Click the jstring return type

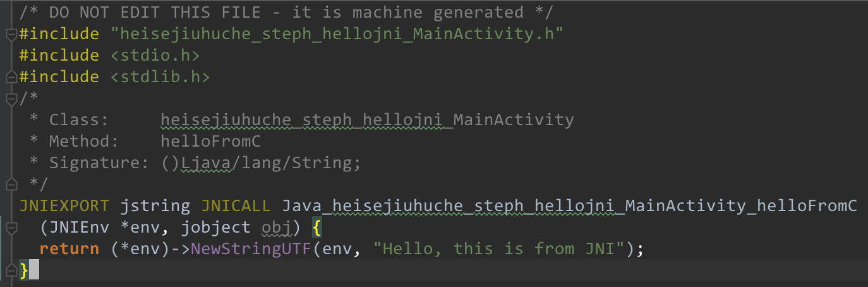click(x=155, y=205)
